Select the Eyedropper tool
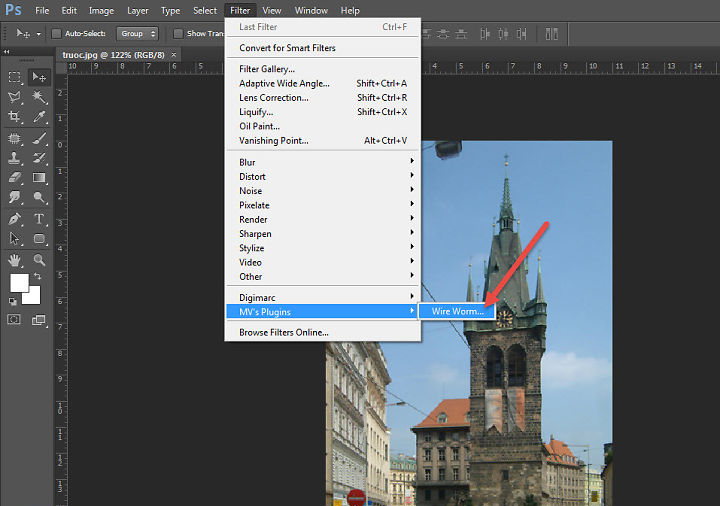Image resolution: width=720 pixels, height=506 pixels. [39, 117]
